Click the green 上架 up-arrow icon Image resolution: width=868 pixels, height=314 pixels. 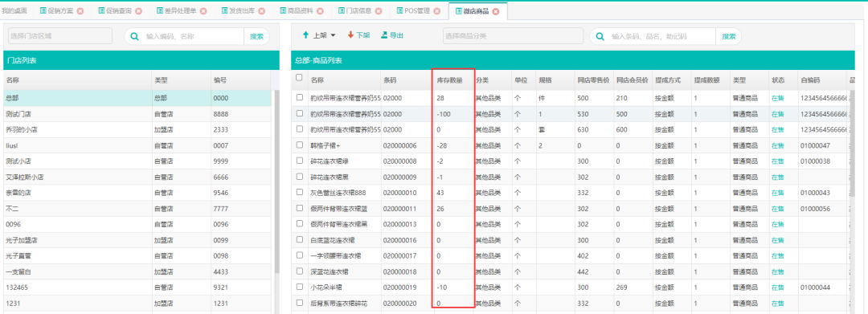[x=305, y=35]
